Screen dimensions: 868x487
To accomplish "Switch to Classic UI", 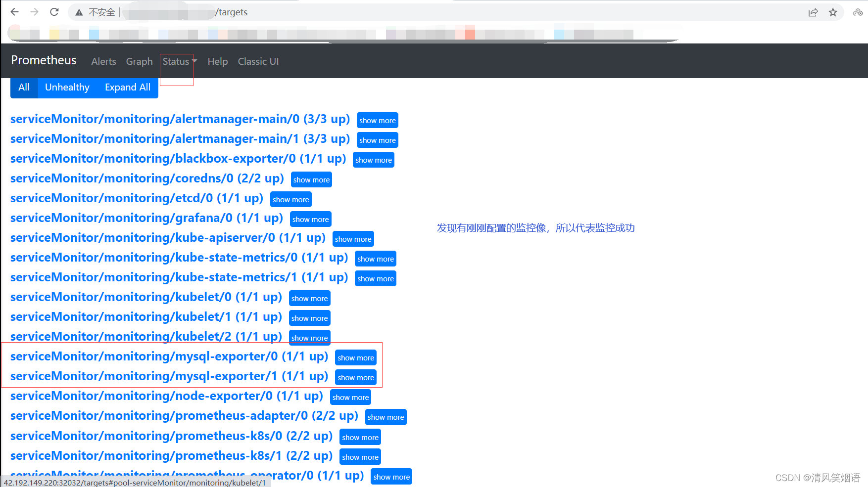I will tap(258, 61).
